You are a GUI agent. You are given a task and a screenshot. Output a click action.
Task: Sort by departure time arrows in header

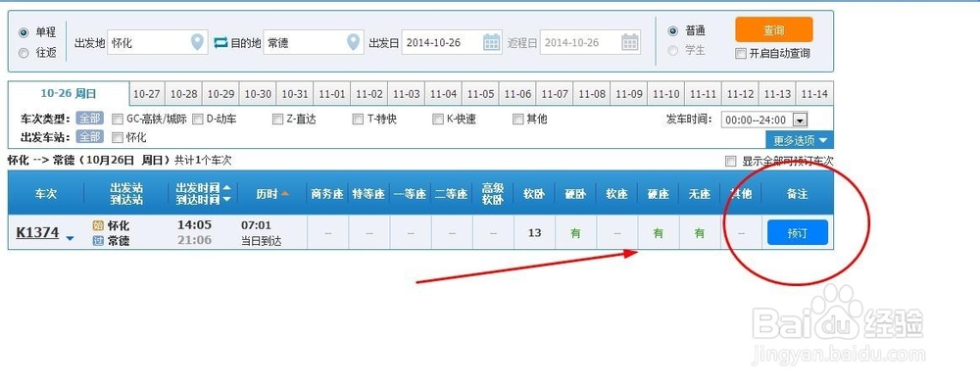(226, 193)
